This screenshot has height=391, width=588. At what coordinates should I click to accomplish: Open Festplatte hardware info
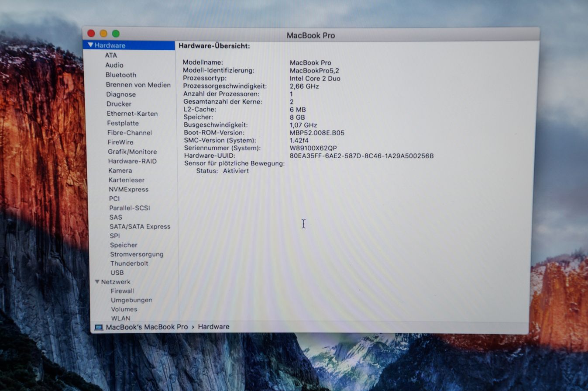123,123
